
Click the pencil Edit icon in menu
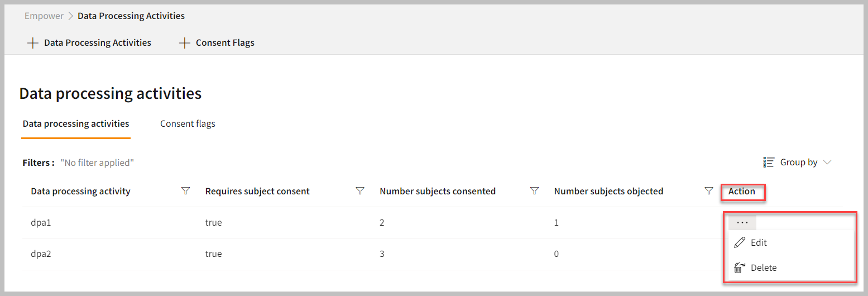(740, 242)
